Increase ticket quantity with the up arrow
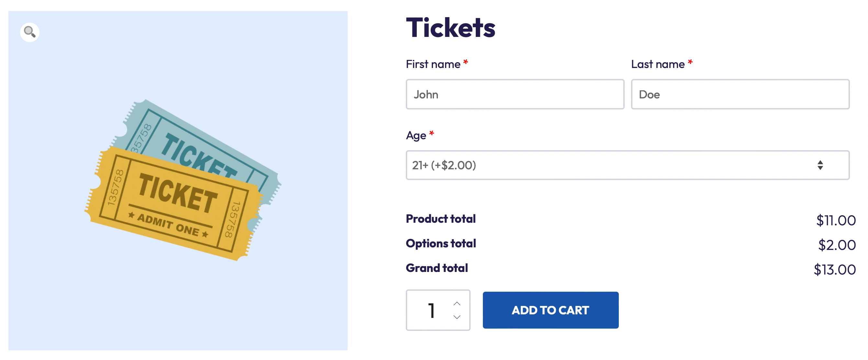This screenshot has height=360, width=868. click(x=457, y=304)
